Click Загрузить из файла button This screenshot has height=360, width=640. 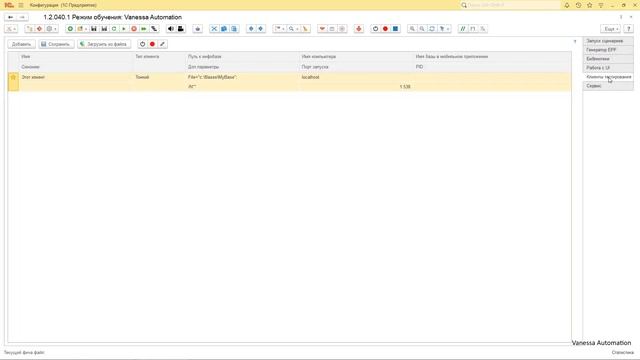point(104,44)
